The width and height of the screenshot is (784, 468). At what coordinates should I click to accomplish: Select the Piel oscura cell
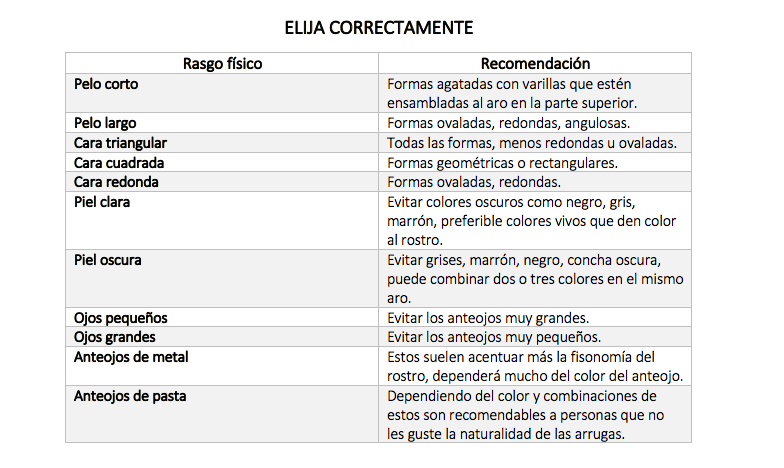pos(108,260)
